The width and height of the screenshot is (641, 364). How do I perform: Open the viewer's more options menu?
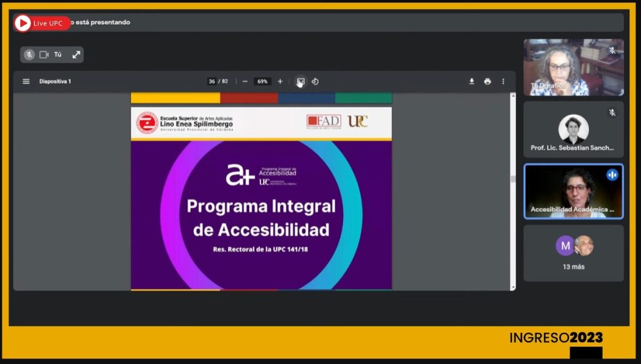(x=503, y=81)
